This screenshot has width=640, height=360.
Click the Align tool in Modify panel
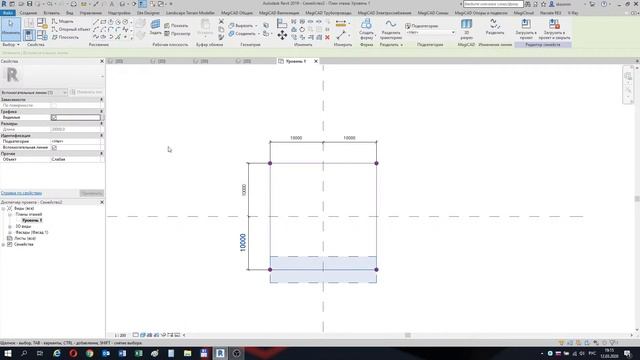(282, 24)
